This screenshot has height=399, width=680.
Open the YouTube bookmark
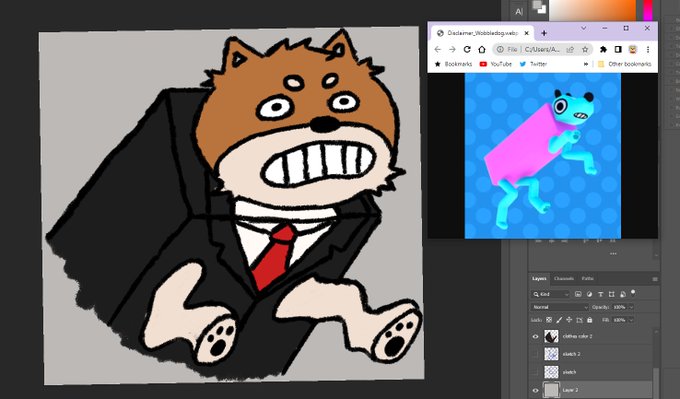[496, 64]
